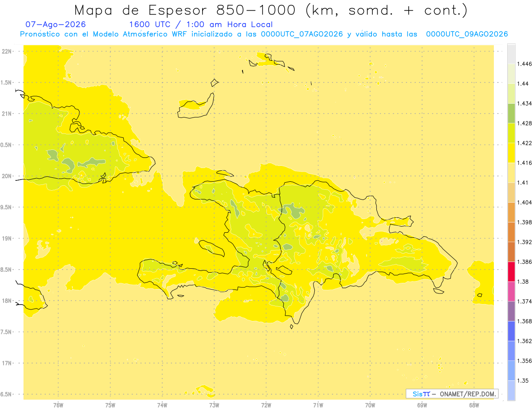The image size is (532, 411).
Task: Click legend value 1.368
Action: 524,321
